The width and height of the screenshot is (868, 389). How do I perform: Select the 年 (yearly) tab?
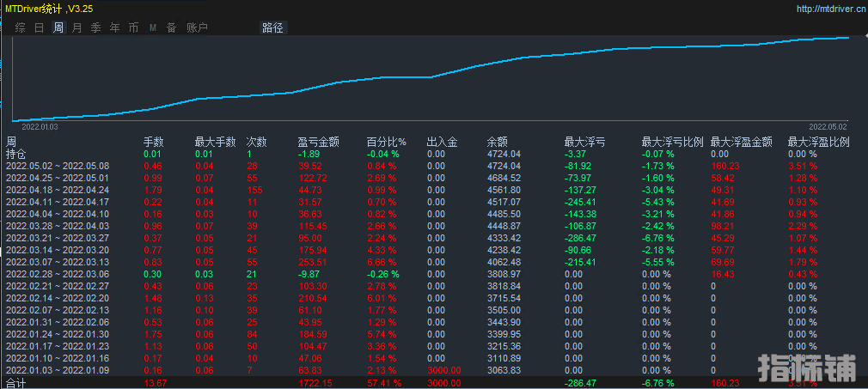click(114, 27)
